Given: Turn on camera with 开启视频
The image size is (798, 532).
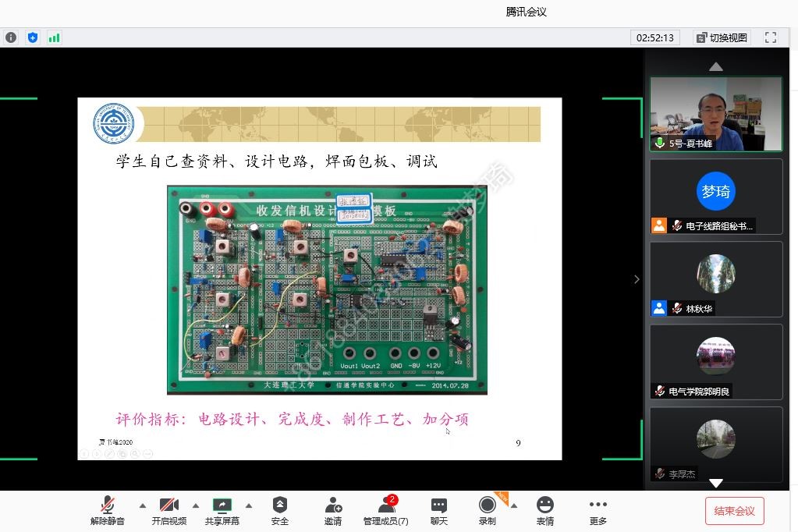Looking at the screenshot, I should pyautogui.click(x=169, y=510).
